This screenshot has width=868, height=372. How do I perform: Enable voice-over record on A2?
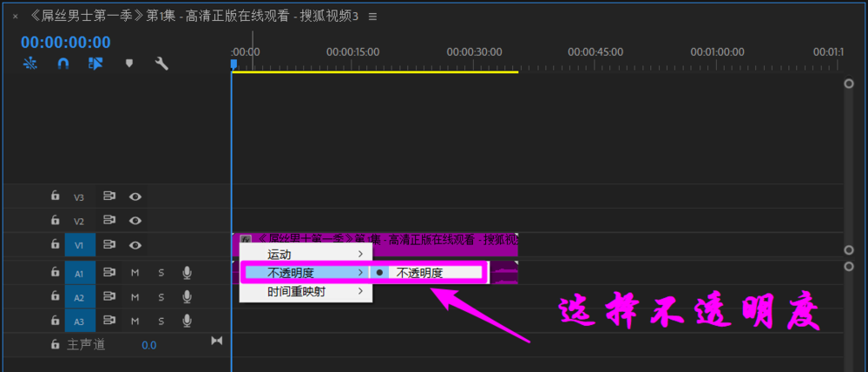[x=187, y=296]
